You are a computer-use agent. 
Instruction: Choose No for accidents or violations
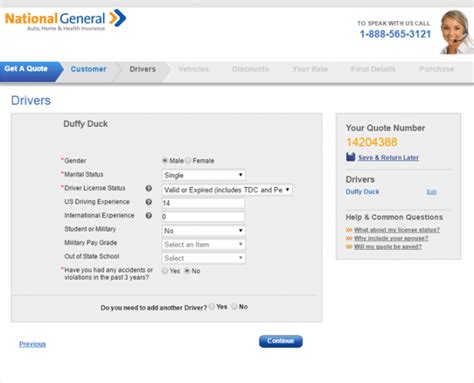coord(187,271)
